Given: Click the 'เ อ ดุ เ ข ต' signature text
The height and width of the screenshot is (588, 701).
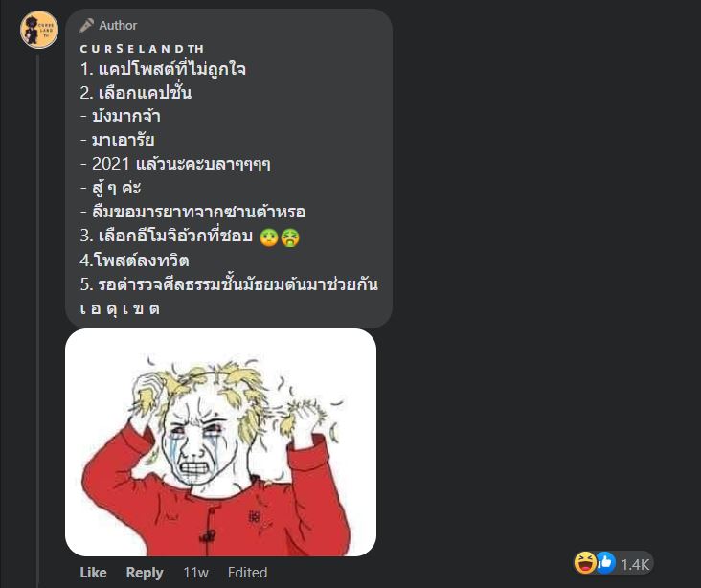Looking at the screenshot, I should (x=120, y=308).
